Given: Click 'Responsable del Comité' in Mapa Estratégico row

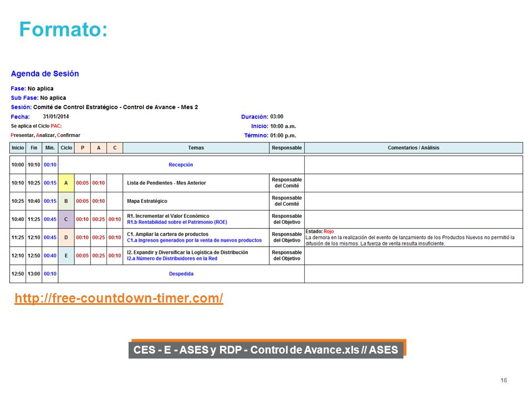Looking at the screenshot, I should [x=287, y=201].
